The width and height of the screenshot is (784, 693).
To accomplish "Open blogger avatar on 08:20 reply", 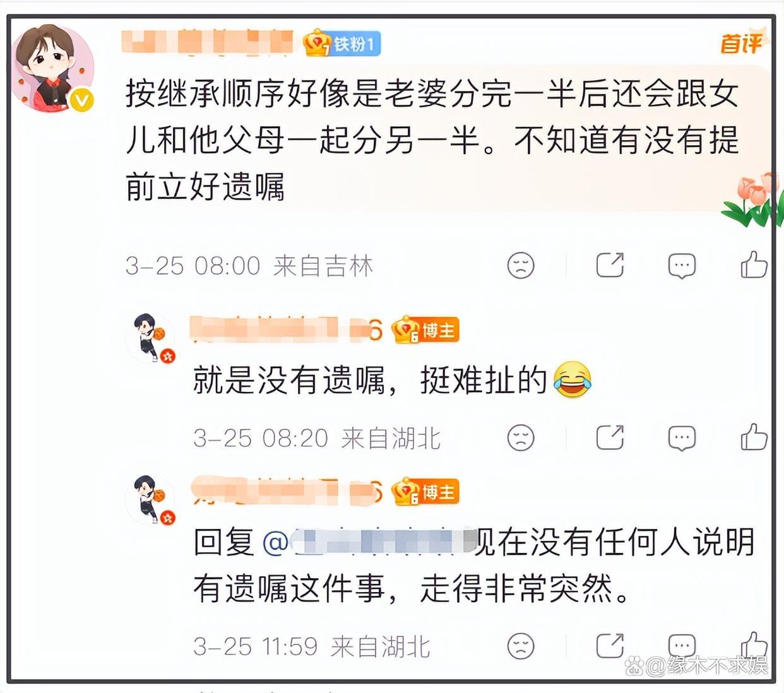I will coord(150,337).
